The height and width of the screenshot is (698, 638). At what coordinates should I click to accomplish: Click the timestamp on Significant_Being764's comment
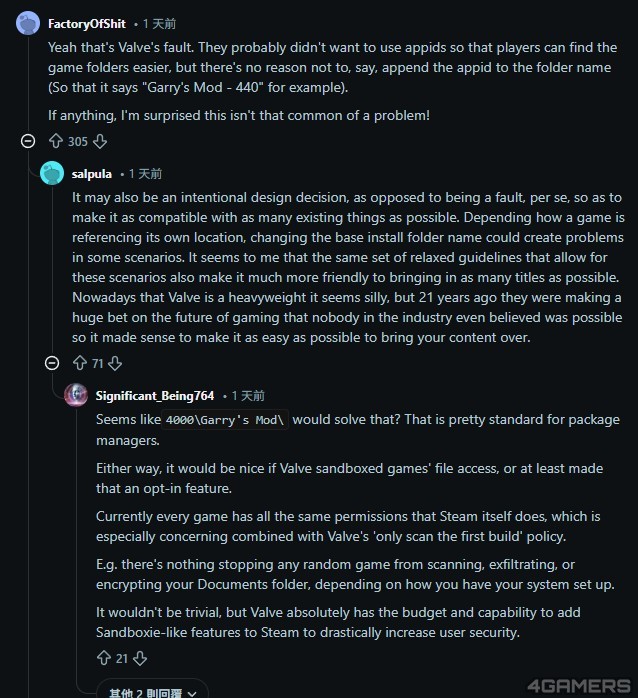point(247,396)
